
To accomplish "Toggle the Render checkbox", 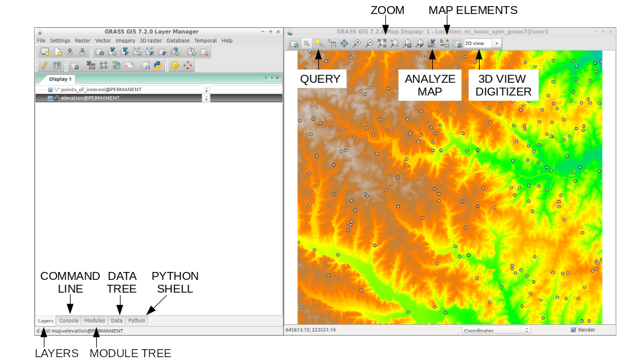I will [573, 330].
